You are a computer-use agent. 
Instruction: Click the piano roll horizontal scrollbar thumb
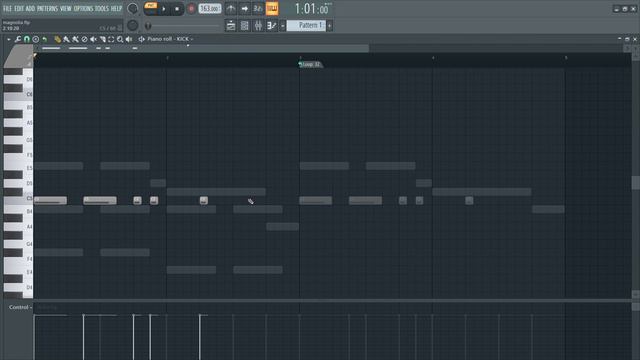(202, 48)
